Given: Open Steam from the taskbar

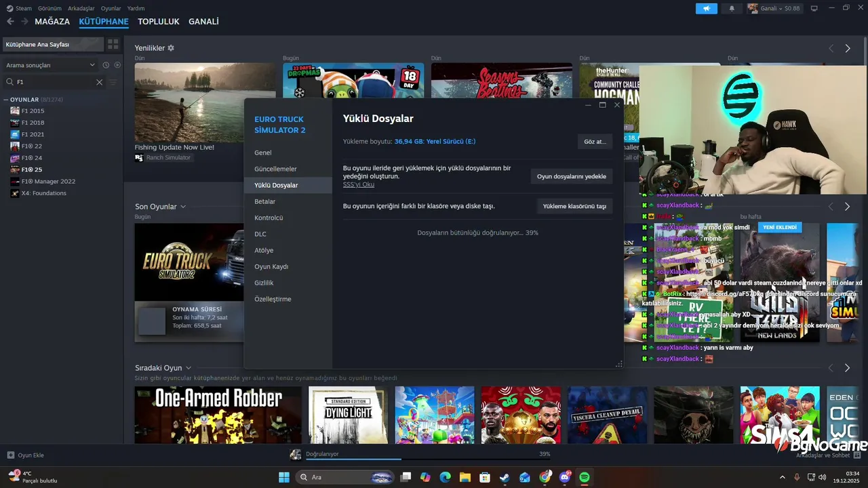Looking at the screenshot, I should [505, 477].
